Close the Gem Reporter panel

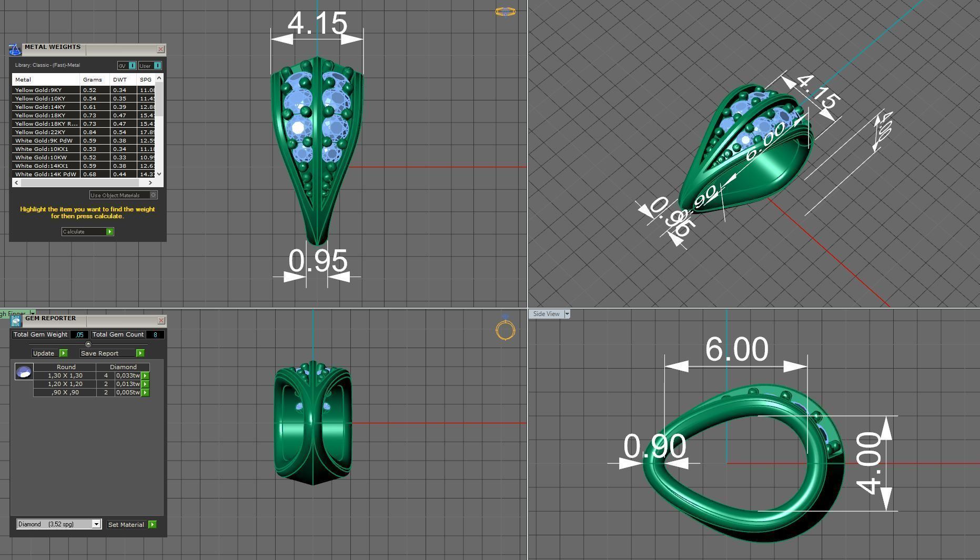coord(161,320)
